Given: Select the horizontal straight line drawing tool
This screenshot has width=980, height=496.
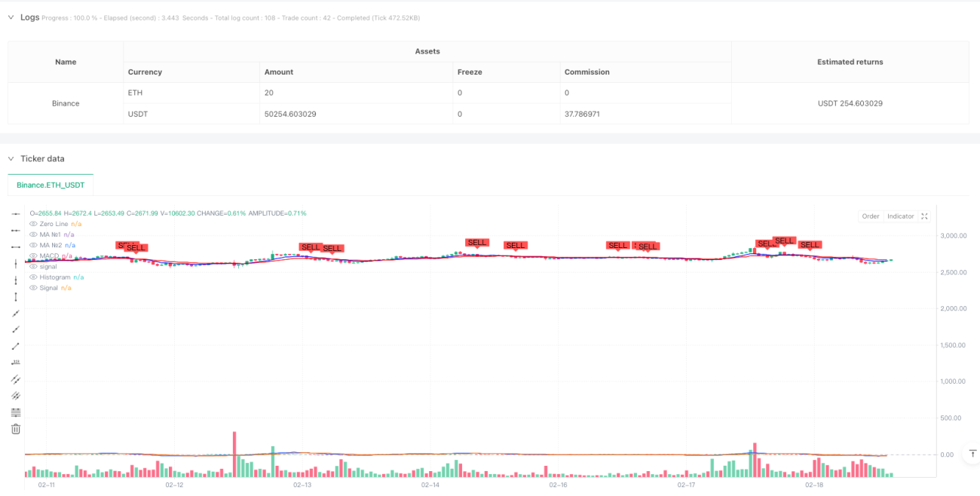Looking at the screenshot, I should 16,214.
